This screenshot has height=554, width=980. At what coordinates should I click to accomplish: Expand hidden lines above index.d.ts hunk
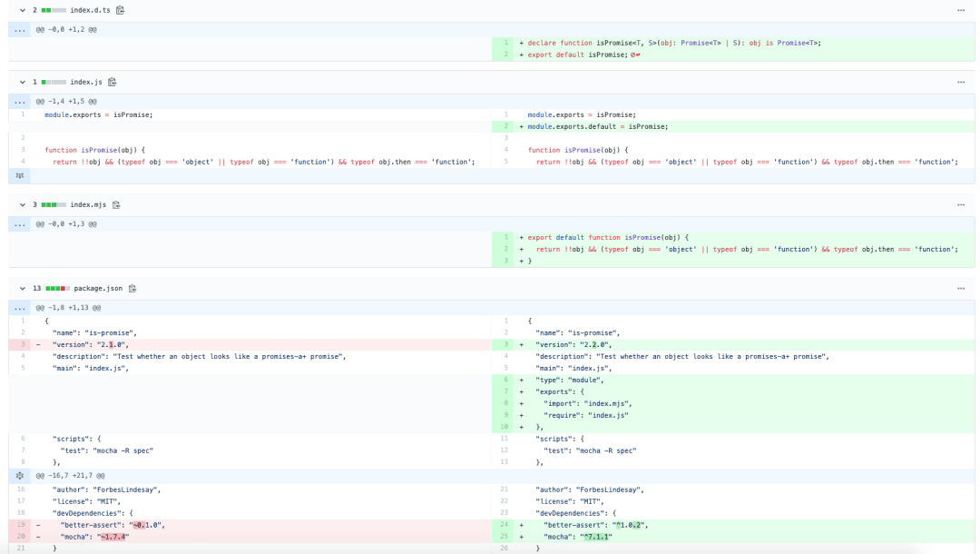(x=19, y=29)
